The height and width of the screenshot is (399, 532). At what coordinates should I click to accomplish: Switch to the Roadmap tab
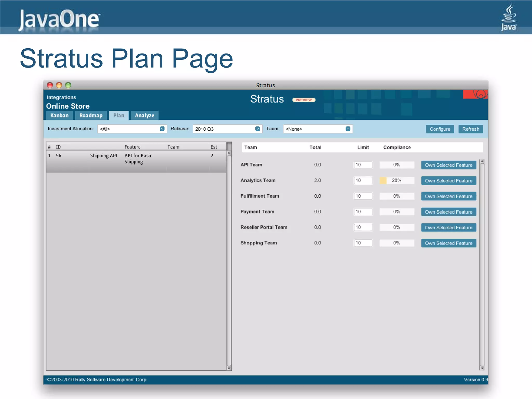(91, 115)
